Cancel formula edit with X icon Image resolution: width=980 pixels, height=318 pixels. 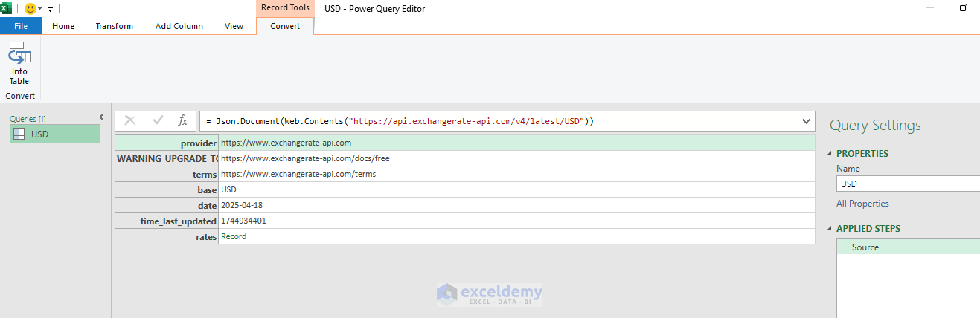click(130, 120)
